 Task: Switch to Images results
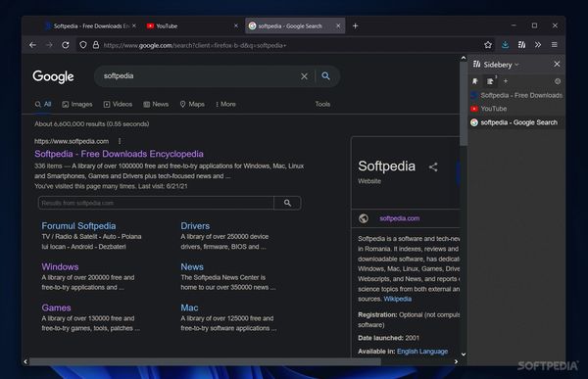[x=77, y=104]
